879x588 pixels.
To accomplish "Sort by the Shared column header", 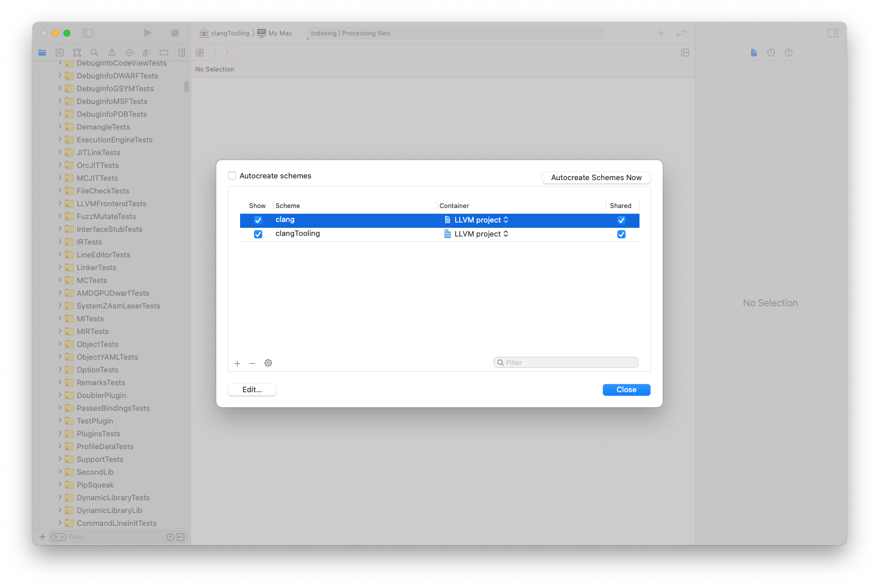I will [620, 206].
